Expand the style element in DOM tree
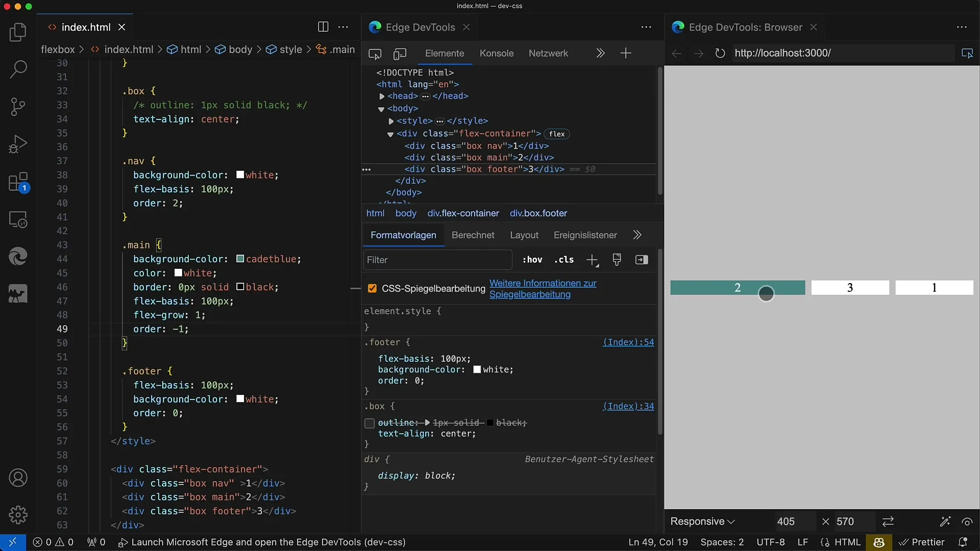 click(x=391, y=121)
